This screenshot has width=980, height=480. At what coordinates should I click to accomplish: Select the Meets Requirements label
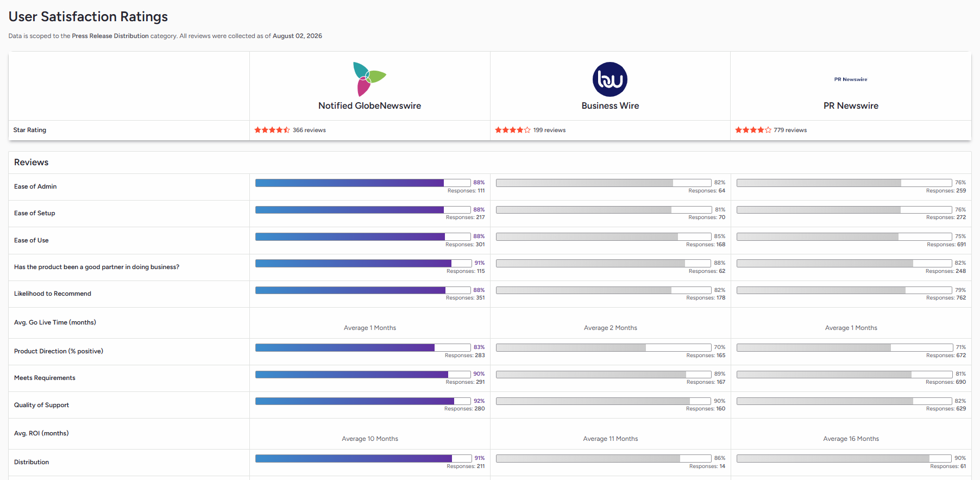coord(45,378)
